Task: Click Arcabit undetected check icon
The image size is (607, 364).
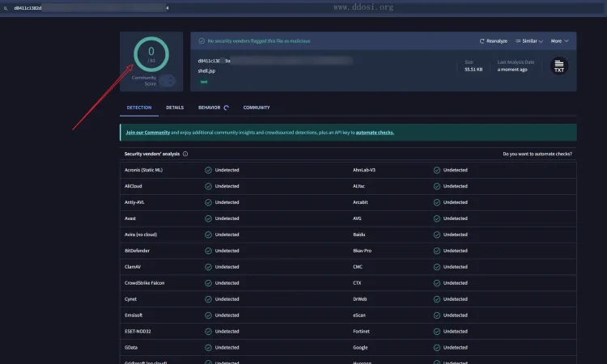Action: point(437,202)
